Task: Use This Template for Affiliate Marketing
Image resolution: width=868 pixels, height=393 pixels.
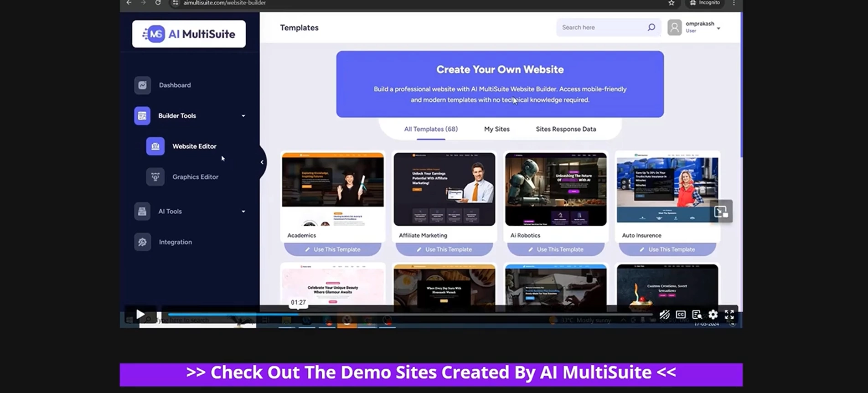Action: point(444,249)
